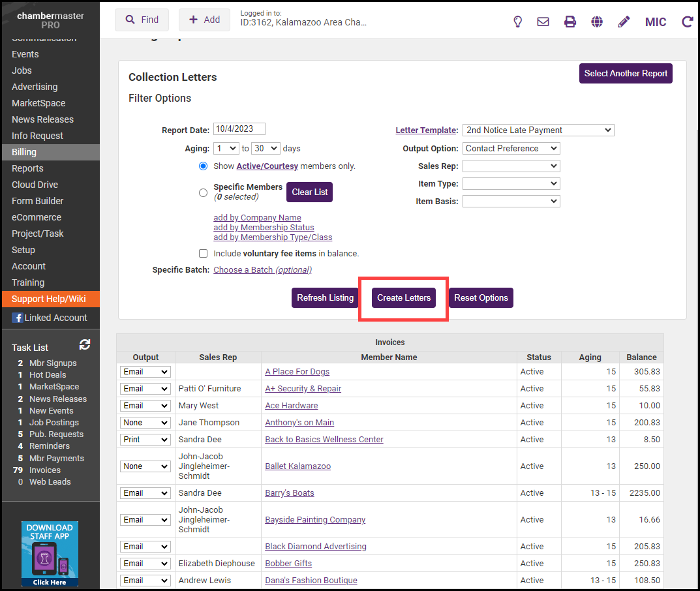Go to Reports in the sidebar
Viewport: 700px width, 591px height.
tap(27, 168)
